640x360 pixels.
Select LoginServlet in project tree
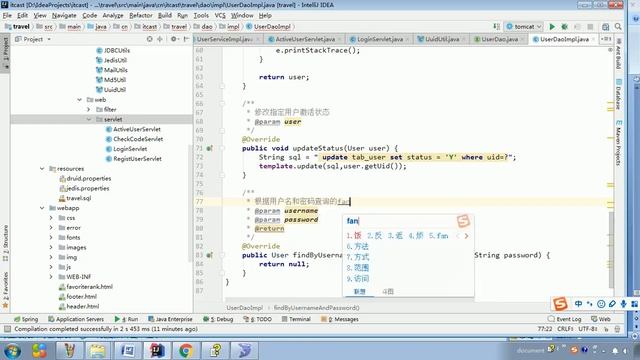click(126, 149)
